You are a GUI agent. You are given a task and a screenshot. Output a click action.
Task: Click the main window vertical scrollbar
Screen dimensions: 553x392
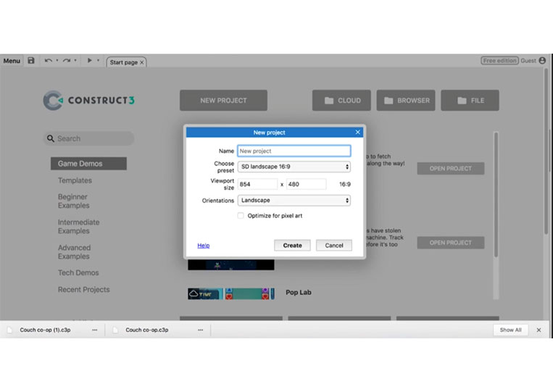click(546, 151)
